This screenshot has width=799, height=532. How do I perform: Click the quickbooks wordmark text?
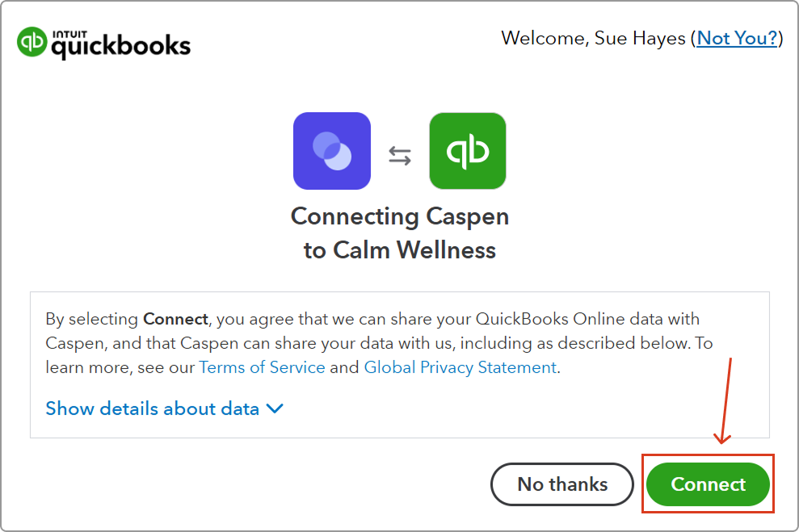tap(121, 48)
